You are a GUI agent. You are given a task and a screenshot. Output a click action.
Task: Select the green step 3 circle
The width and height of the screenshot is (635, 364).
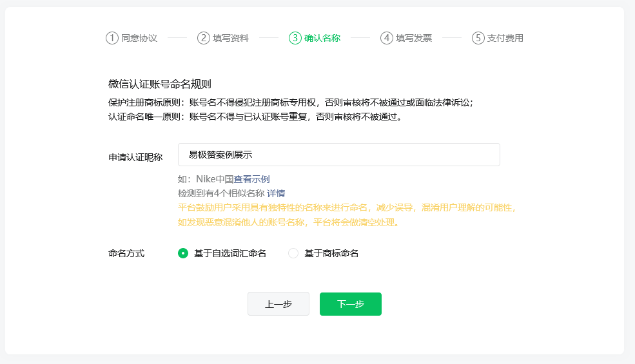[295, 38]
